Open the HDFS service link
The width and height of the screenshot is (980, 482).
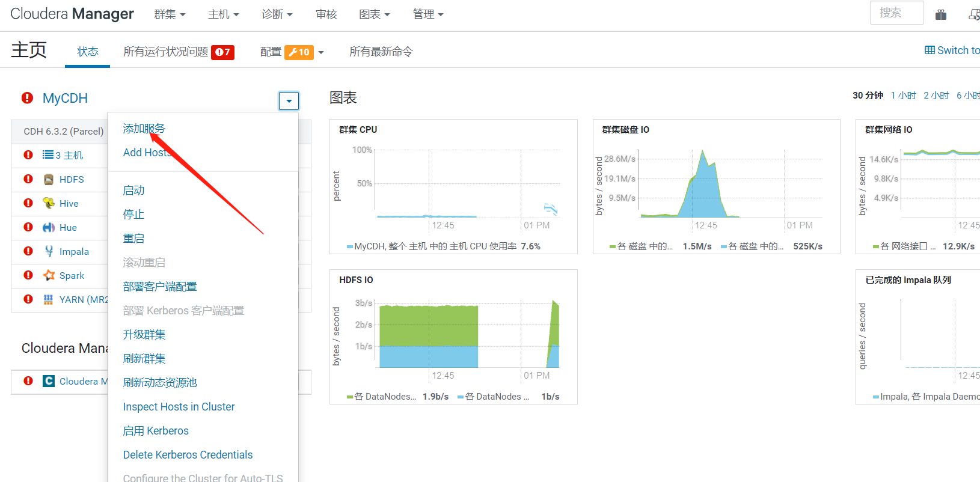[72, 179]
